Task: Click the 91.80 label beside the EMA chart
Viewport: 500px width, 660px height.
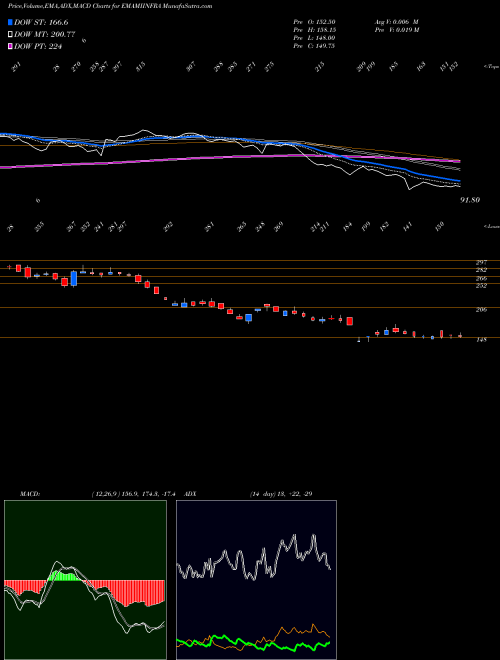Action: click(470, 200)
